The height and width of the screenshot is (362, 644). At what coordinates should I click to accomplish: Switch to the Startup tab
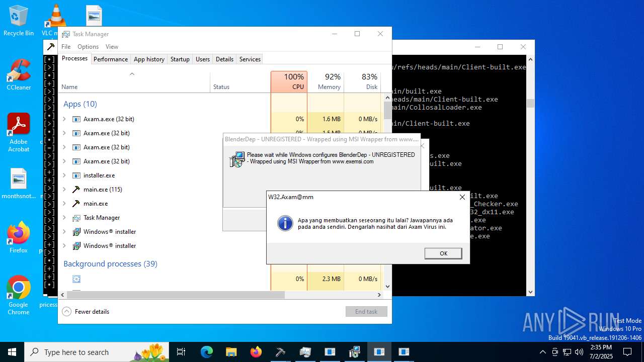(x=180, y=59)
